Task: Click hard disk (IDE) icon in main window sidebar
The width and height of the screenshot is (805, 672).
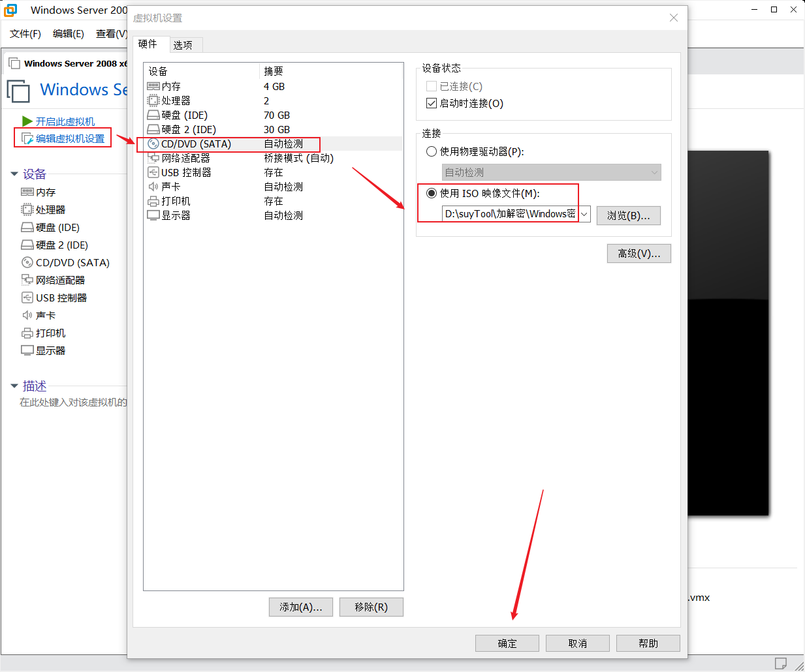Action: (x=27, y=227)
